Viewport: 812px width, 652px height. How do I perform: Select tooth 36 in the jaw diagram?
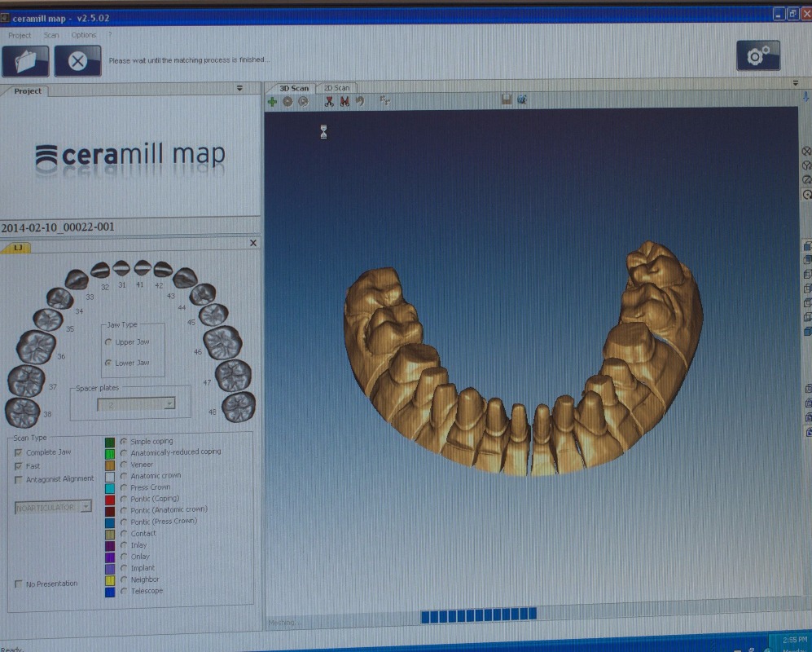35,346
